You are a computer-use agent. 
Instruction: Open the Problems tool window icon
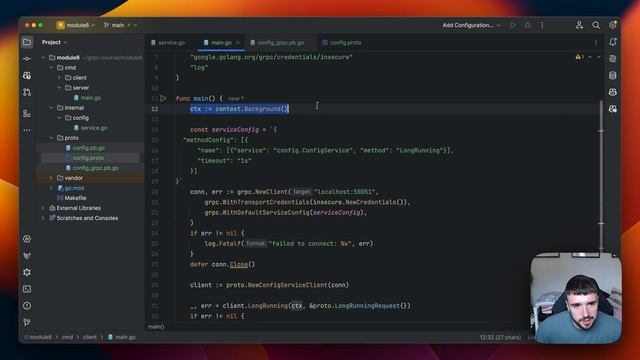coord(27,306)
